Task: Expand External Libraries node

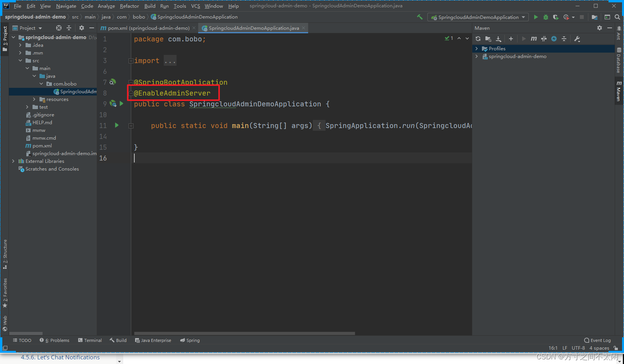Action: click(x=13, y=161)
